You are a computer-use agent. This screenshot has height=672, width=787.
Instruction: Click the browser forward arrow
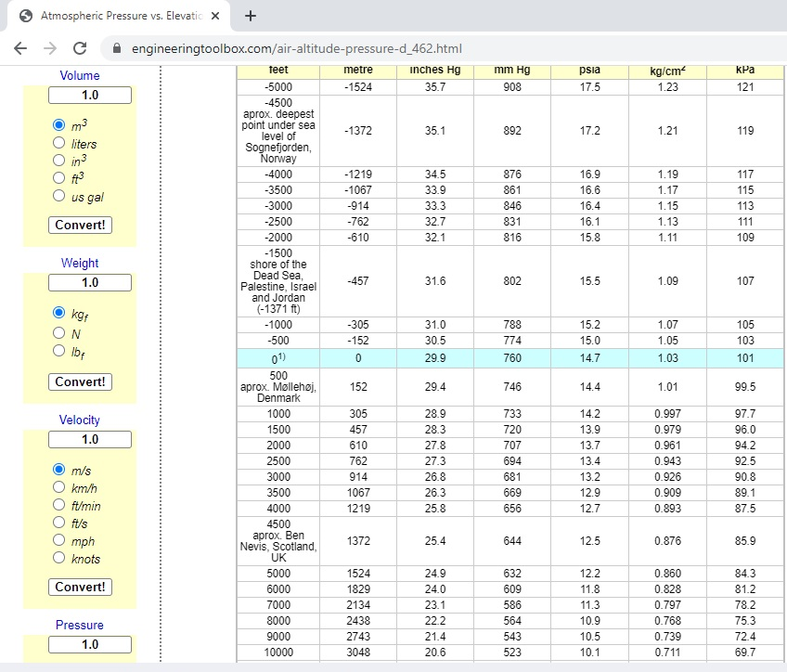click(50, 48)
